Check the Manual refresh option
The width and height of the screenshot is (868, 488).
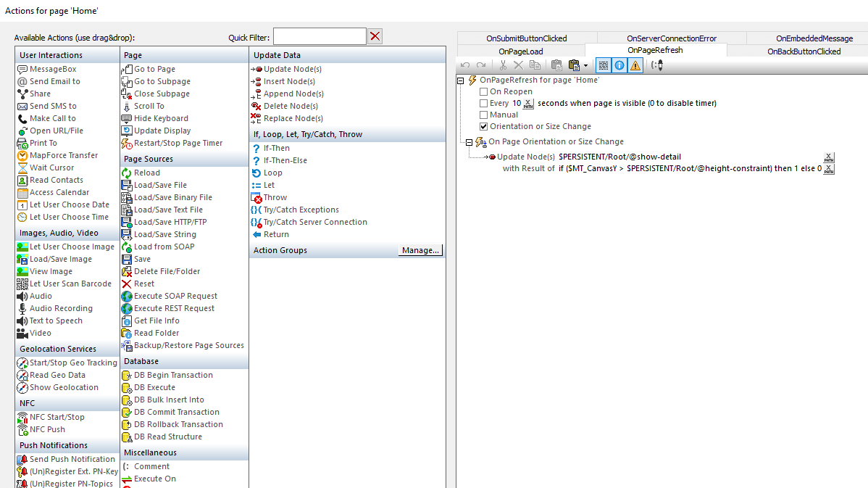click(484, 115)
